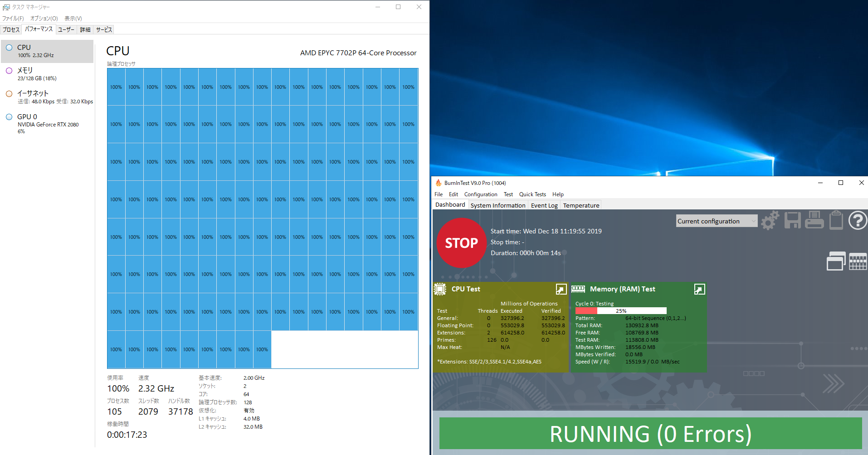Viewport: 868px width, 455px height.
Task: Click the printer icon in BurnInTest
Action: click(x=814, y=220)
